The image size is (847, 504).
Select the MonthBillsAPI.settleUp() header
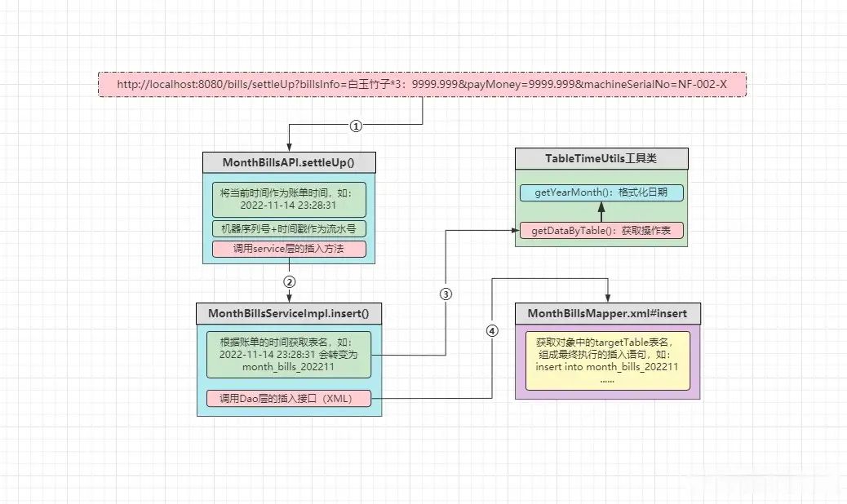pyautogui.click(x=289, y=162)
